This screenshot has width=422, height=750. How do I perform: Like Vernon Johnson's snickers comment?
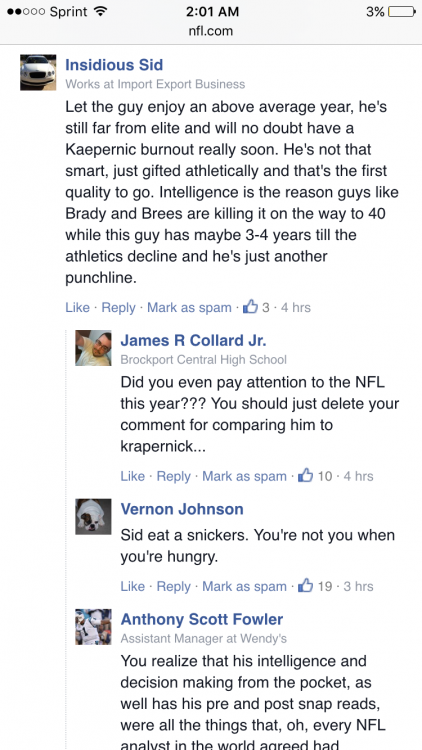[x=133, y=586]
